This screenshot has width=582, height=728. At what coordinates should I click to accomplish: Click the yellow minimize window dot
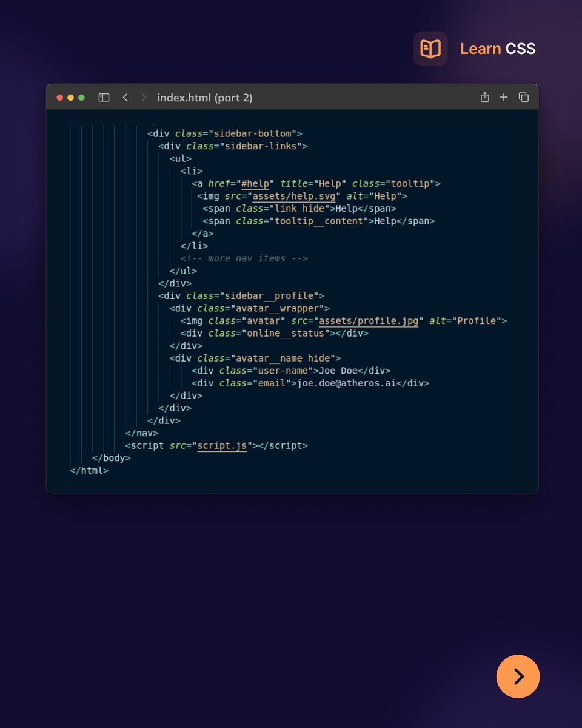click(x=70, y=98)
